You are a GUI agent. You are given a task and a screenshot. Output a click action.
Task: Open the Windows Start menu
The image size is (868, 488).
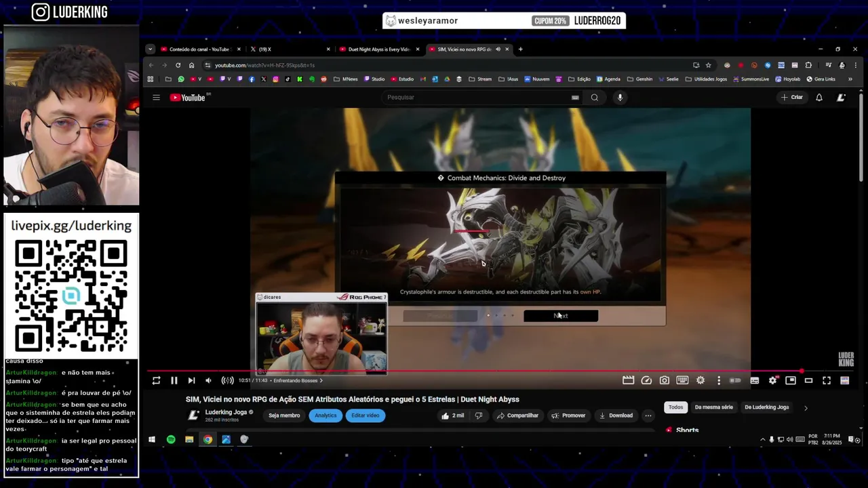[x=152, y=440]
